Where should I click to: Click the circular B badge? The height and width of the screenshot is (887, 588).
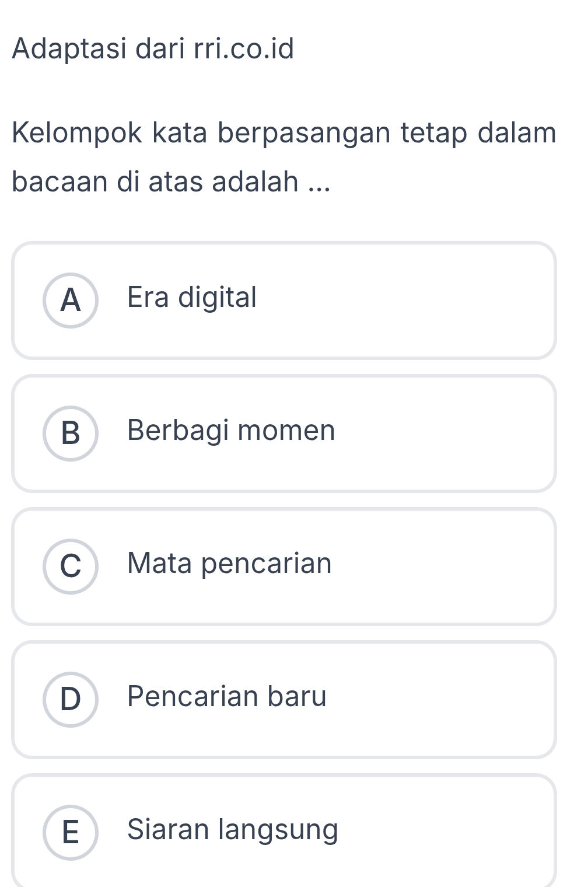click(x=71, y=431)
